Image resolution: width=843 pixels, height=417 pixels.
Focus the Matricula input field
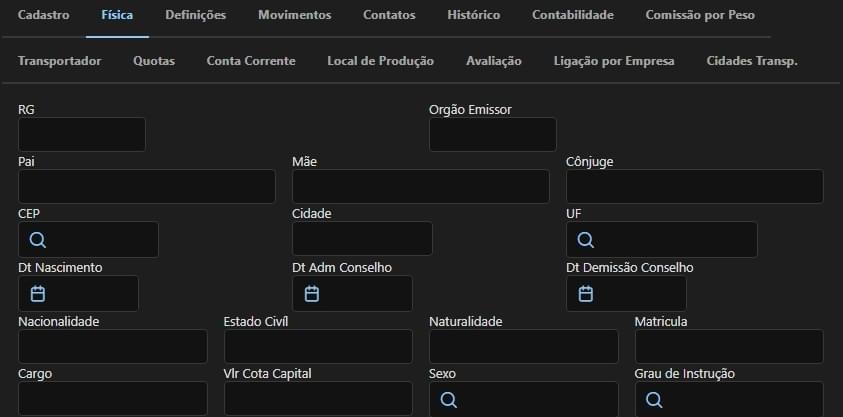[x=729, y=347]
